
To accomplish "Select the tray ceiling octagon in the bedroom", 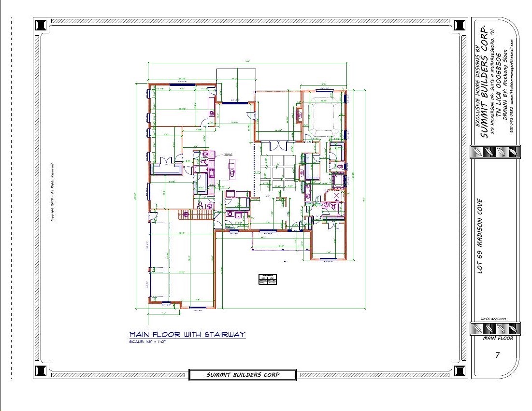I will 325,119.
